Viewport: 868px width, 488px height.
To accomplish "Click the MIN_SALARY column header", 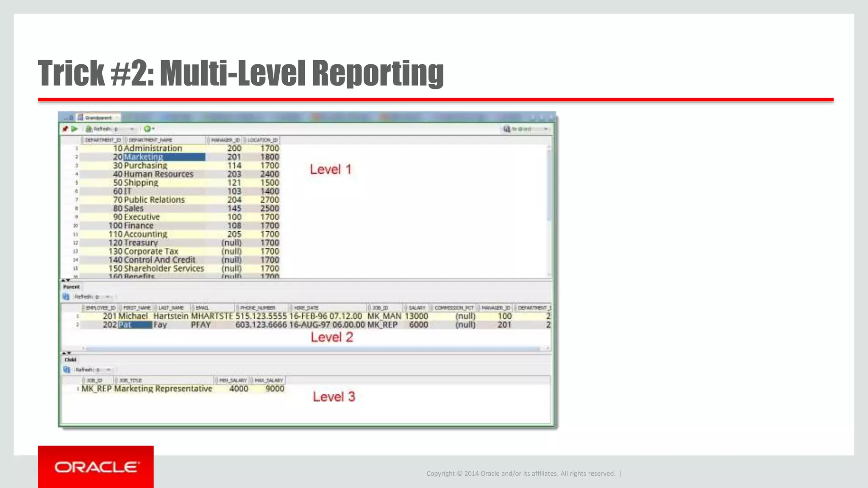I will coord(232,380).
